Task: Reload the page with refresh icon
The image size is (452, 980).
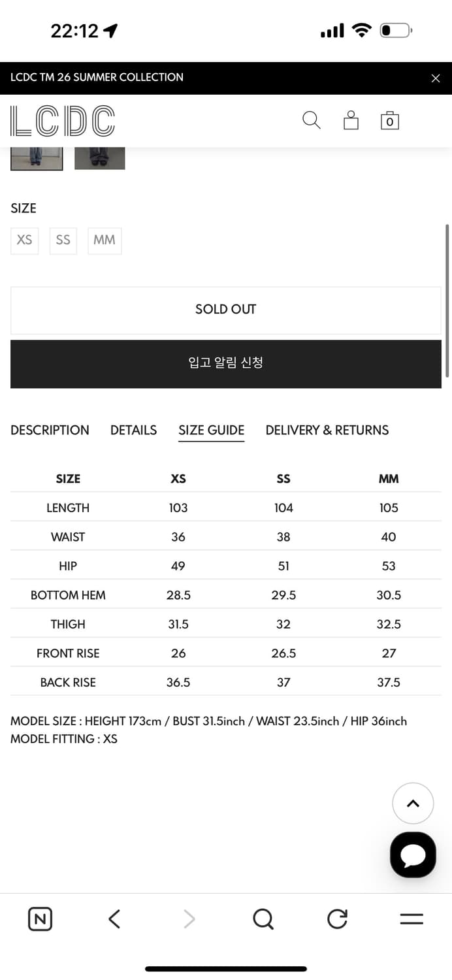Action: pyautogui.click(x=337, y=919)
